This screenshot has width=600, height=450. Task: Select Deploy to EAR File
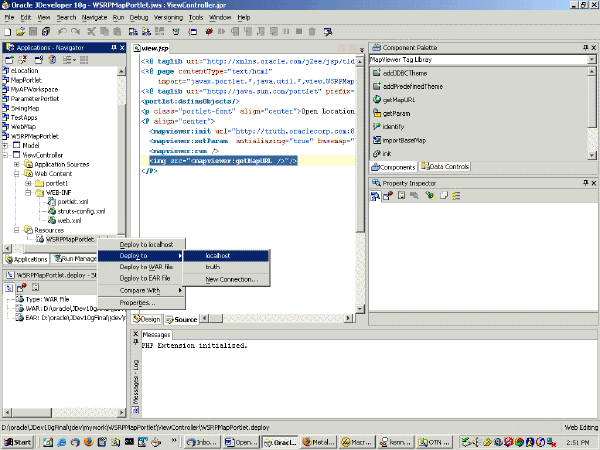point(142,278)
